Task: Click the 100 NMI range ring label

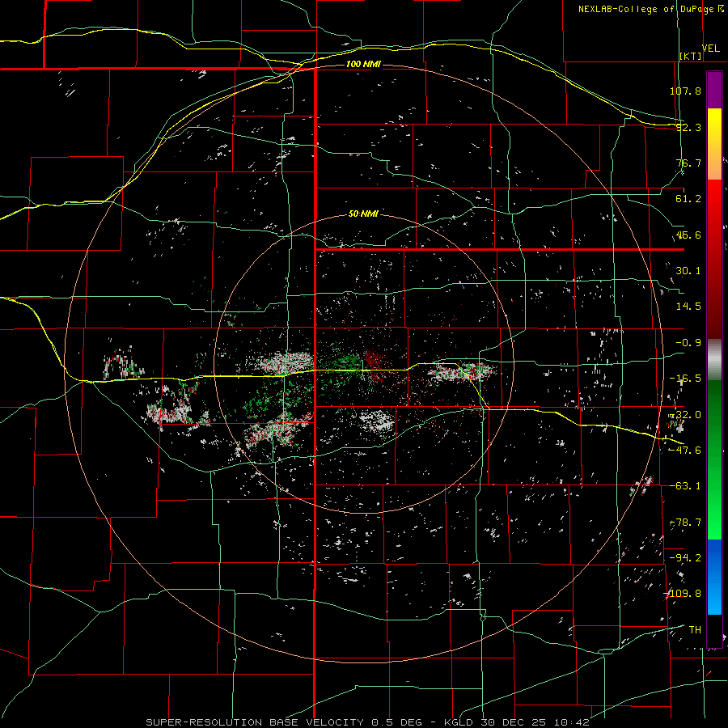Action: [x=363, y=64]
